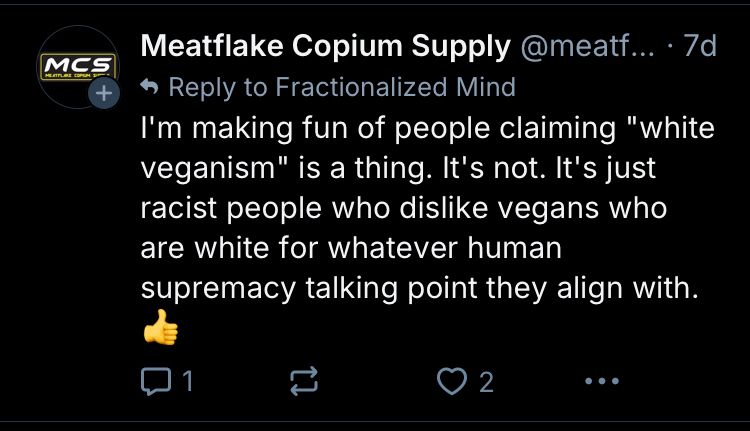The width and height of the screenshot is (750, 431).
Task: Open the MCS profile avatar
Action: click(78, 67)
